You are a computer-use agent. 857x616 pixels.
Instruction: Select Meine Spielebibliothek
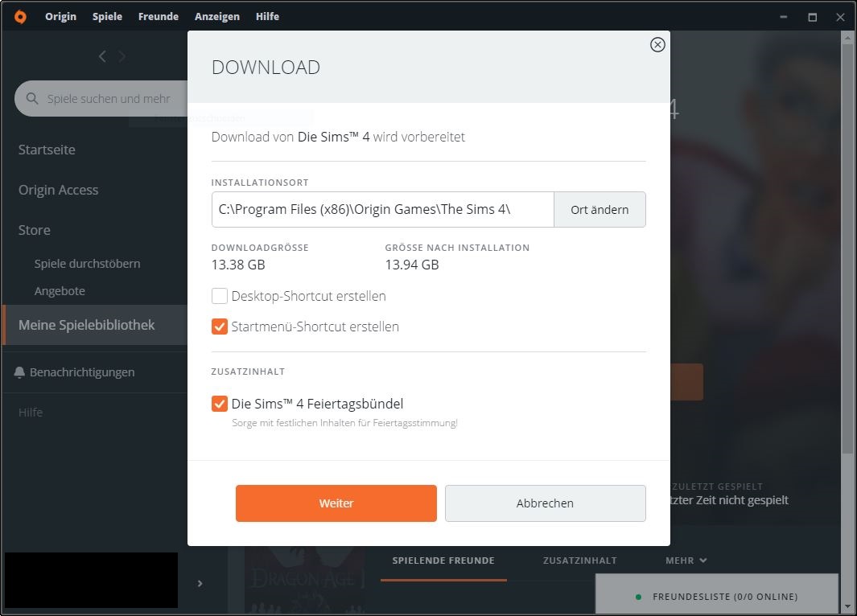click(95, 325)
